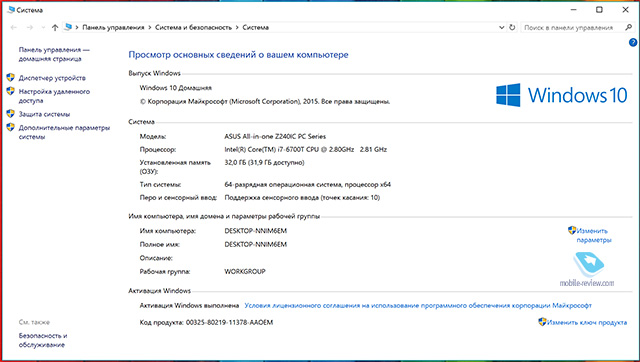Open 'Панель управления — домашняя страница'
The image size is (640, 362).
click(x=54, y=54)
